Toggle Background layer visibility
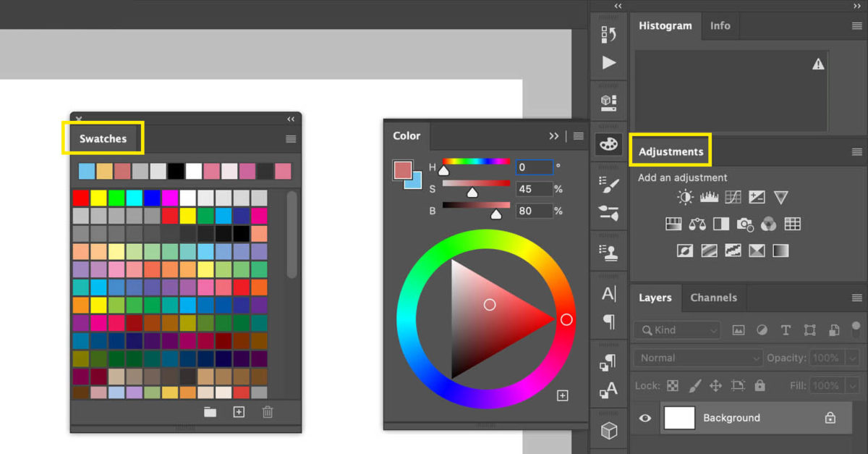Screen dimensions: 868x454 click(644, 418)
